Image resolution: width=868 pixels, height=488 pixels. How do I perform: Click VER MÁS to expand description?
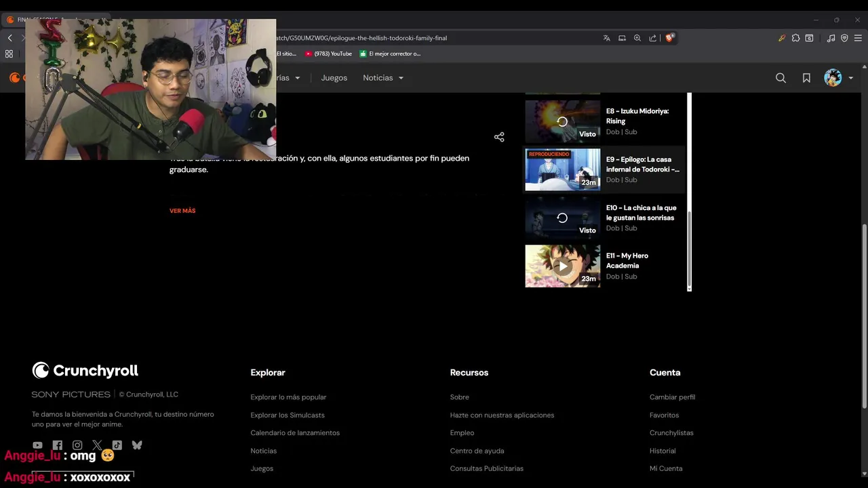click(x=182, y=211)
